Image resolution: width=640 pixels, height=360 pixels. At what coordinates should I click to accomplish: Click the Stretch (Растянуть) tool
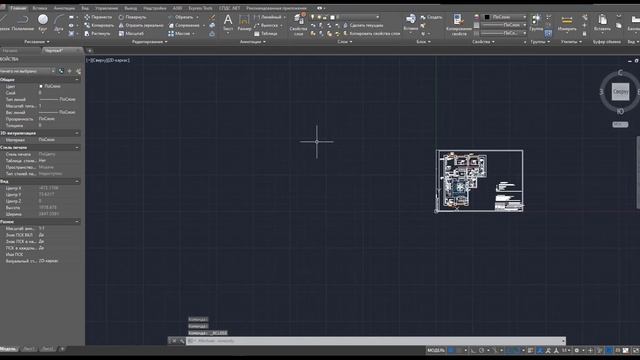pos(97,33)
